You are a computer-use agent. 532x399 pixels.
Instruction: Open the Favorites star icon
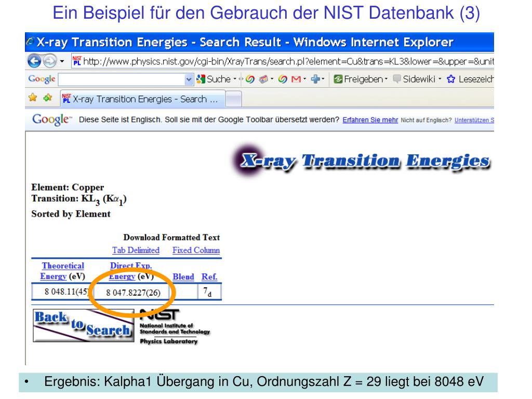tap(33, 98)
